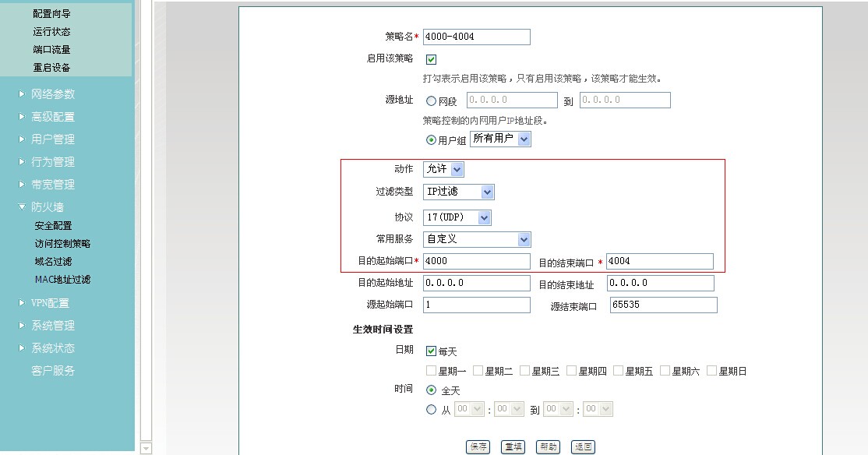The height and width of the screenshot is (455, 868).
Task: Open the end hour dropdown
Action: tap(558, 409)
